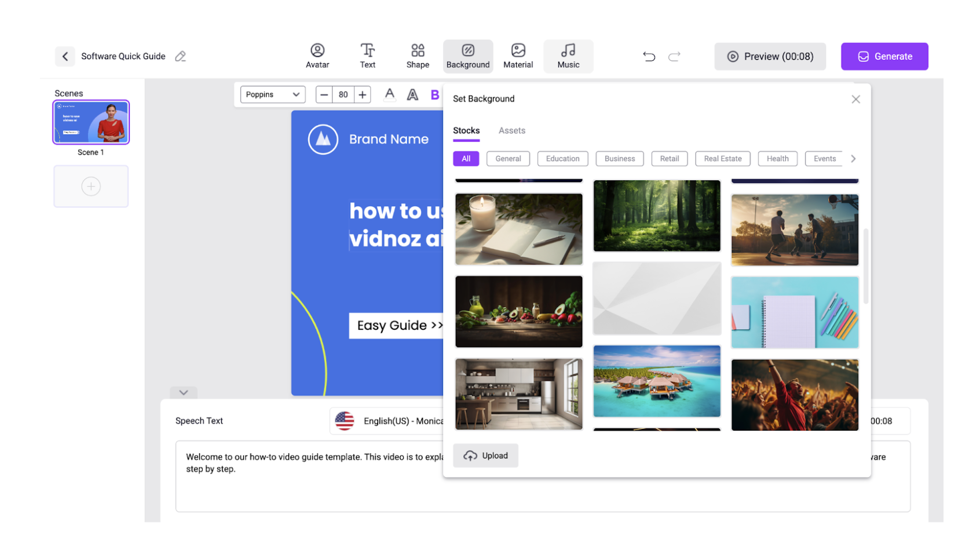Select the brand logo circle on canvas
The width and height of the screenshot is (980, 546).
[323, 139]
